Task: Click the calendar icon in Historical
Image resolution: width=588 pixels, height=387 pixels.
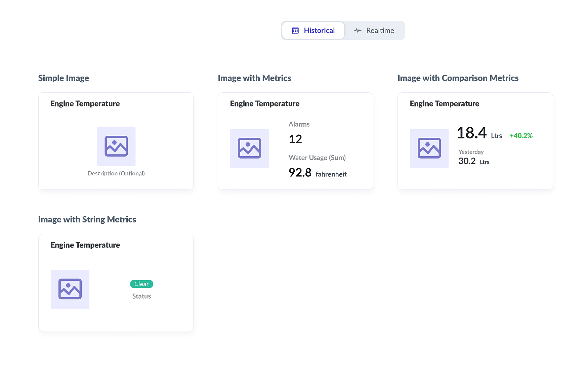Action: (295, 31)
